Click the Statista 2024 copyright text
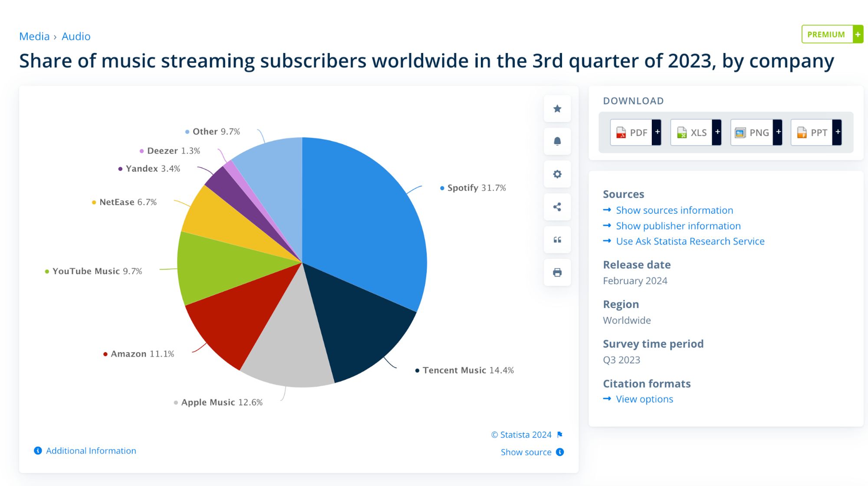The height and width of the screenshot is (486, 868). [521, 435]
